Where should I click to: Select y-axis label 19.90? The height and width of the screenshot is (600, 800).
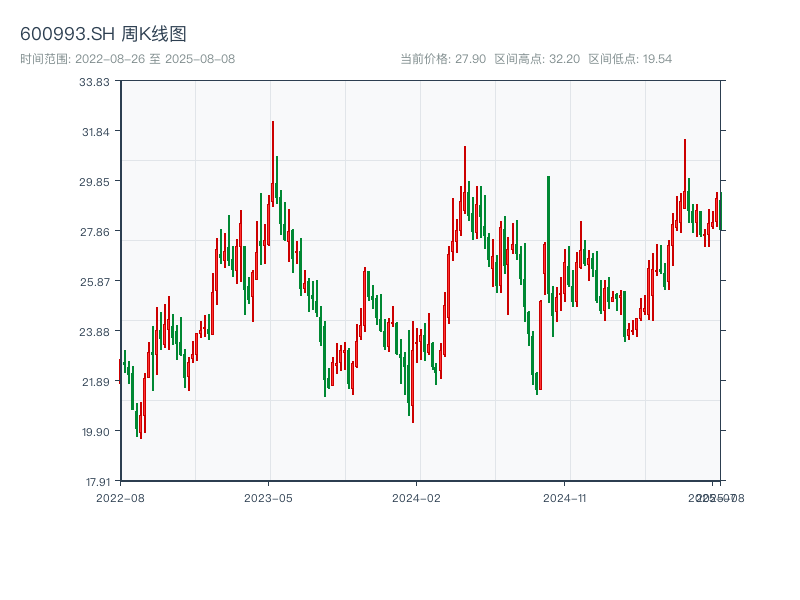tap(96, 432)
